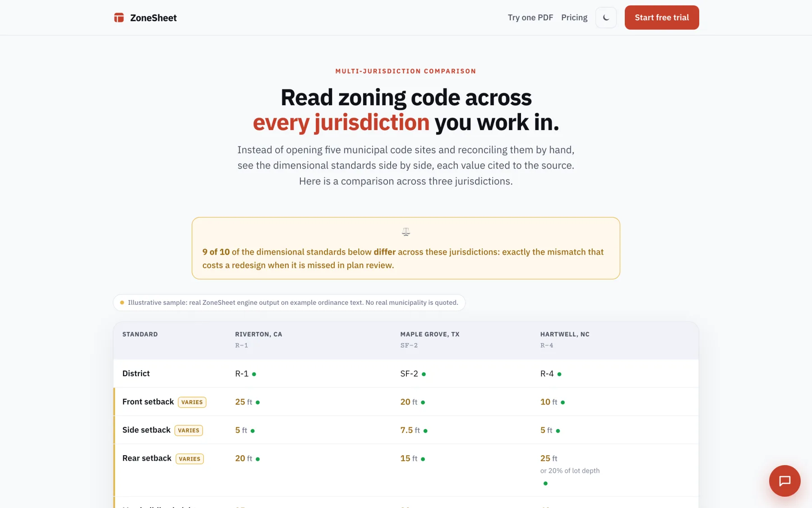
Task: Click the Rear setback row label
Action: 147,458
